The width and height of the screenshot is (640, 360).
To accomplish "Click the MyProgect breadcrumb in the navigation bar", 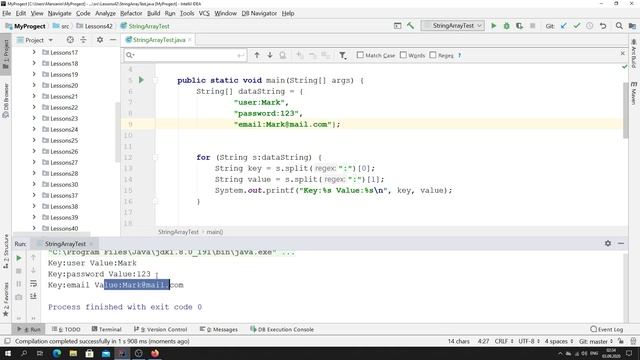I will coord(25,26).
